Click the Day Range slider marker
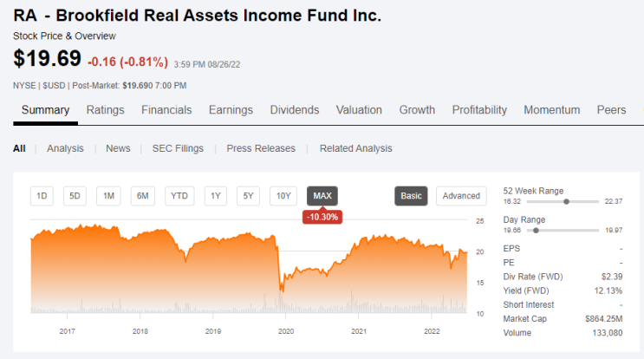 pos(536,231)
